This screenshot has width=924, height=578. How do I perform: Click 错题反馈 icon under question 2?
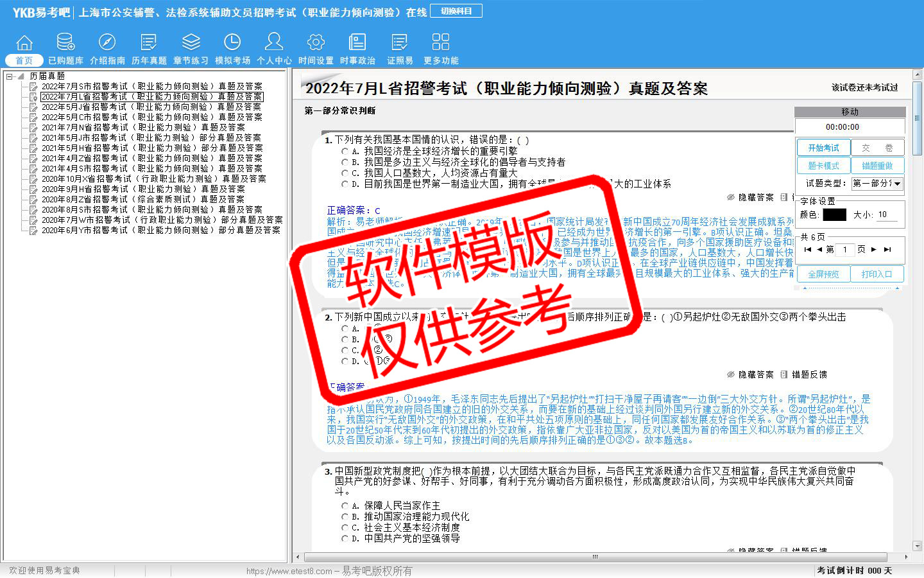[784, 374]
